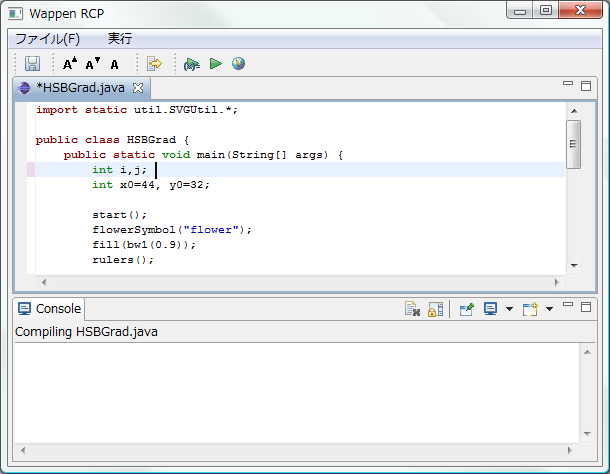610x474 pixels.
Task: Click the compile-and-run toolbar icon
Action: [x=192, y=64]
